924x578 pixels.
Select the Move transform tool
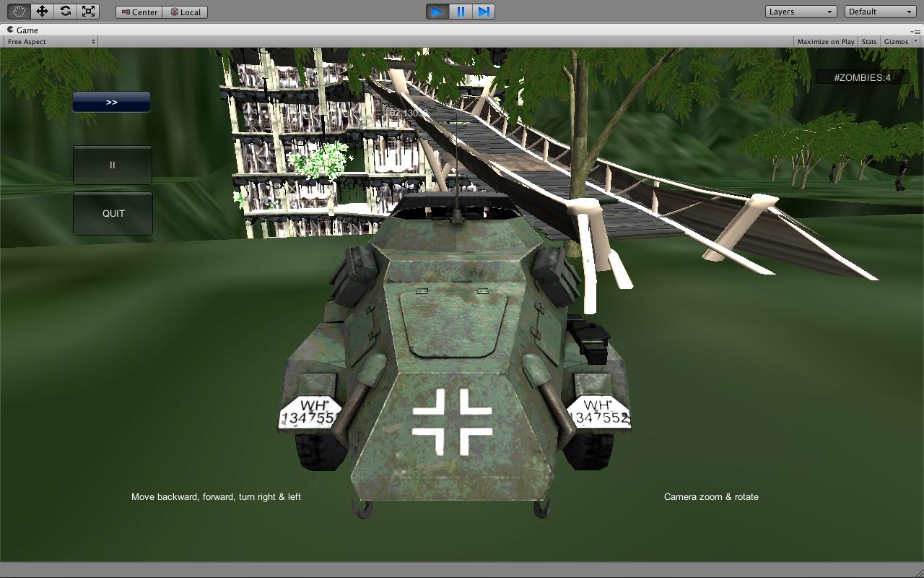coord(42,12)
